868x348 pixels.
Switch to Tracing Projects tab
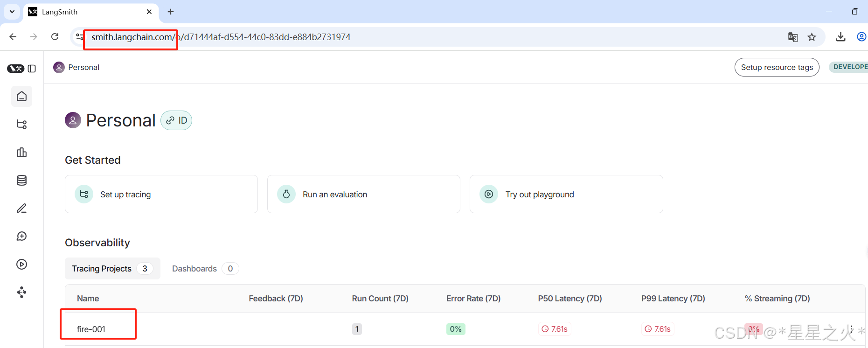click(112, 269)
